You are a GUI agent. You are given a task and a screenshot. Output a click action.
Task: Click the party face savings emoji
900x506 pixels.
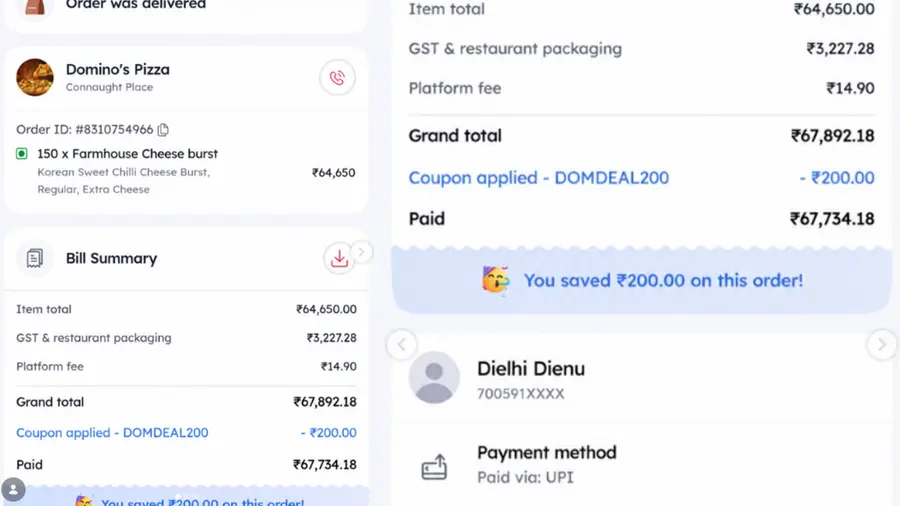(495, 280)
